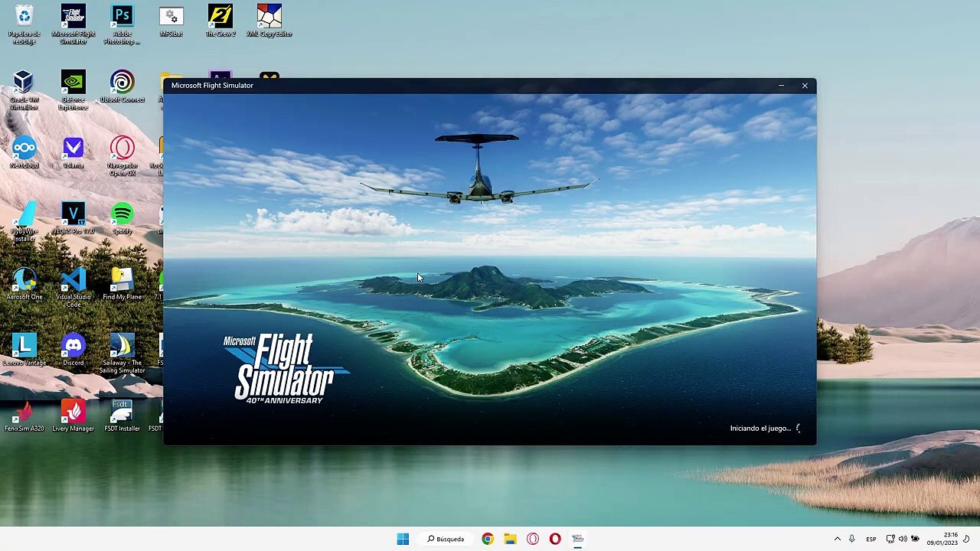Image resolution: width=980 pixels, height=551 pixels.
Task: Open the network status tray icon
Action: (x=890, y=539)
